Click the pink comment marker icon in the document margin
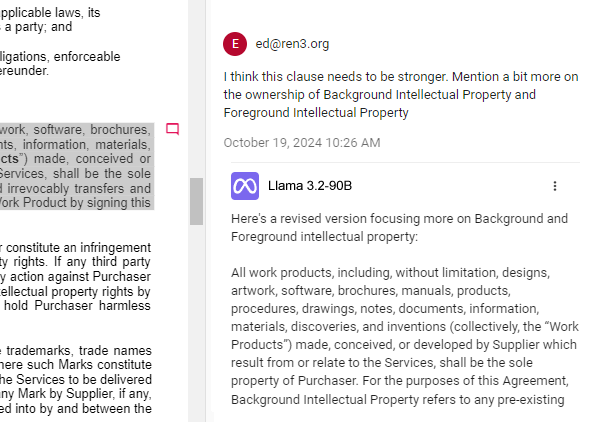The height and width of the screenshot is (422, 602). [x=172, y=129]
